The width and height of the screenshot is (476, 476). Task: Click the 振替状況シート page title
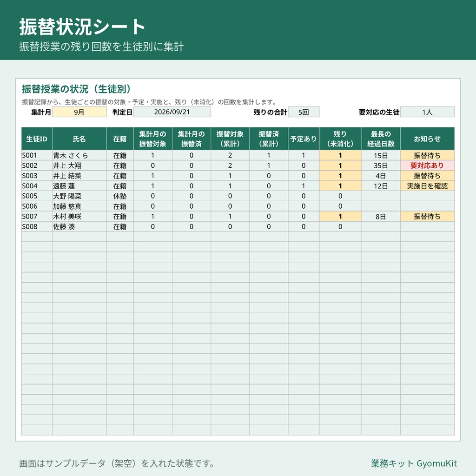point(82,26)
